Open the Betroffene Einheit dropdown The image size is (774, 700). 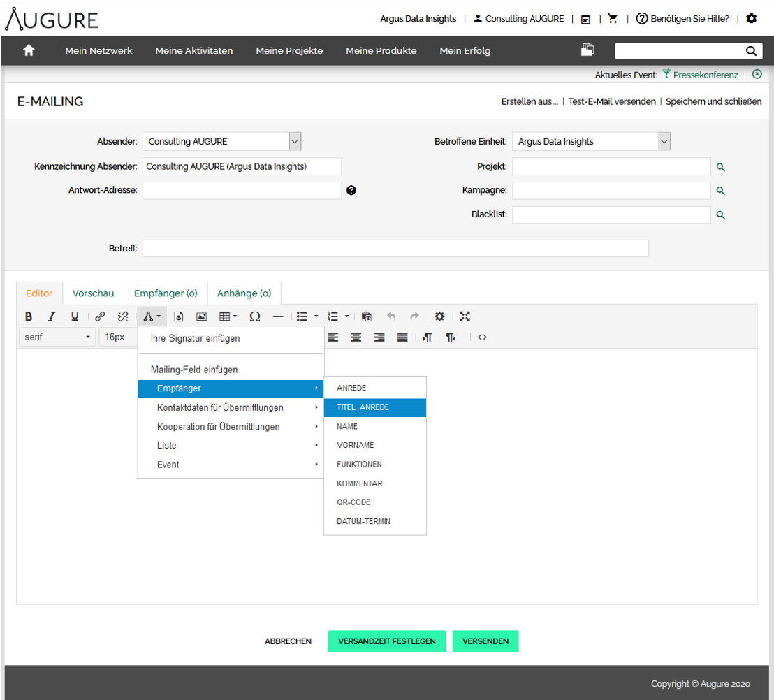[664, 141]
